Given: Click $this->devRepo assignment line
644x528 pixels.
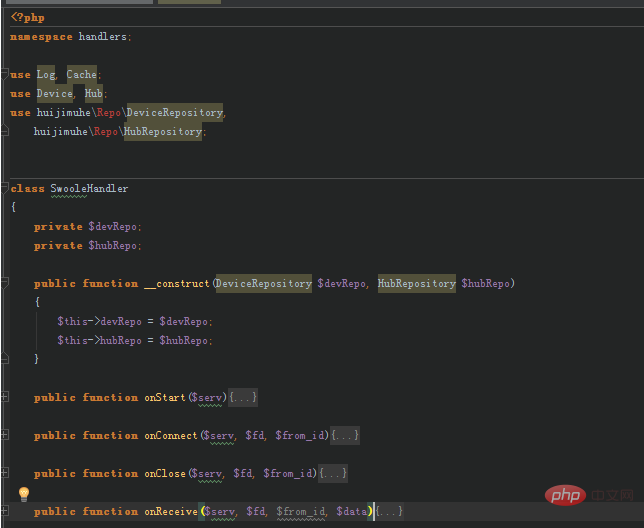Looking at the screenshot, I should [135, 321].
